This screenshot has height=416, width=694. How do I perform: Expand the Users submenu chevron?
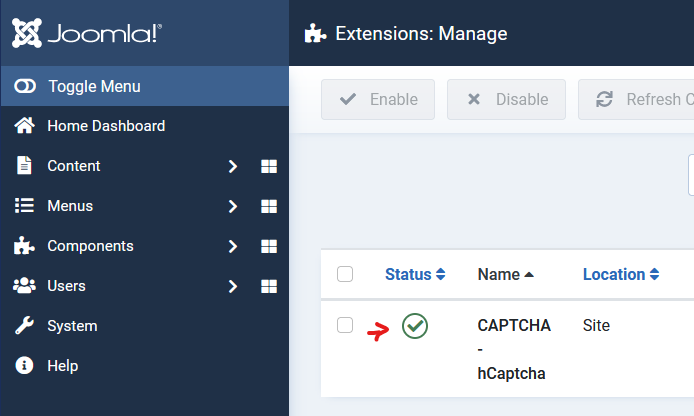click(233, 286)
